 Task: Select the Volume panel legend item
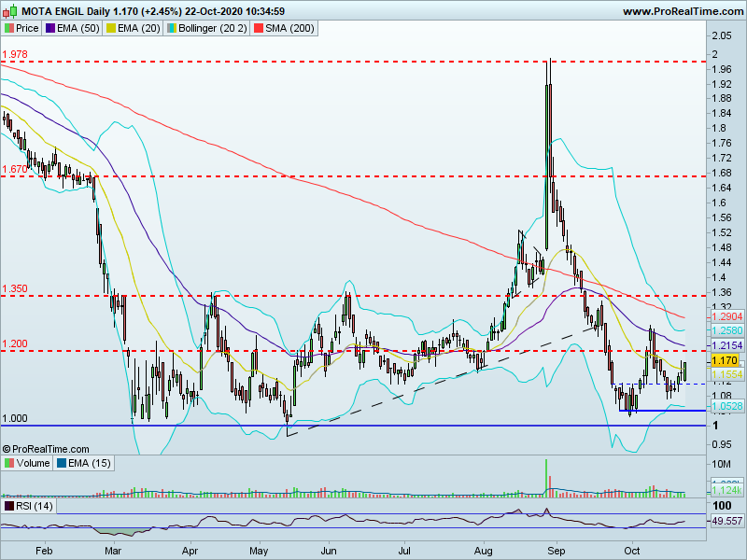click(x=27, y=463)
